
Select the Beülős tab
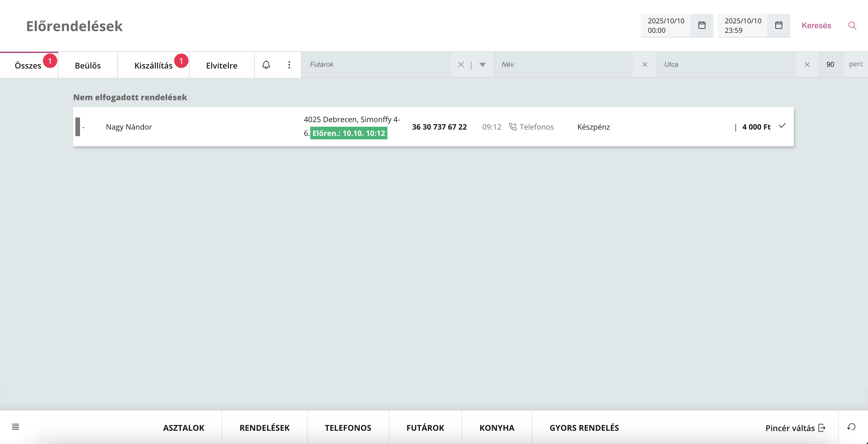coord(87,65)
